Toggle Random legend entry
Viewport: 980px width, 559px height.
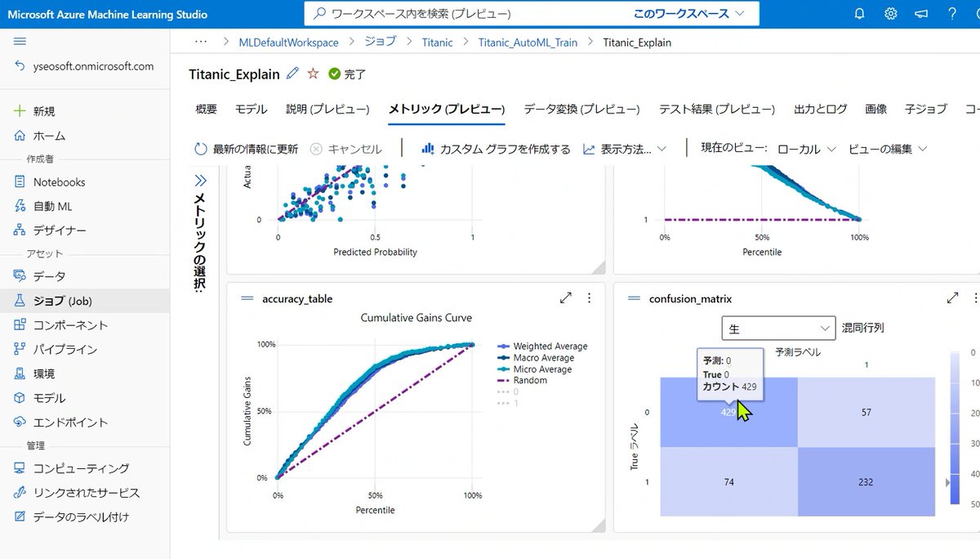point(522,381)
